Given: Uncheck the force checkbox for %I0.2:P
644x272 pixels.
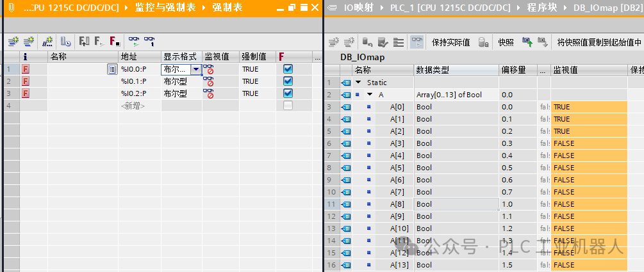Looking at the screenshot, I should tap(288, 93).
